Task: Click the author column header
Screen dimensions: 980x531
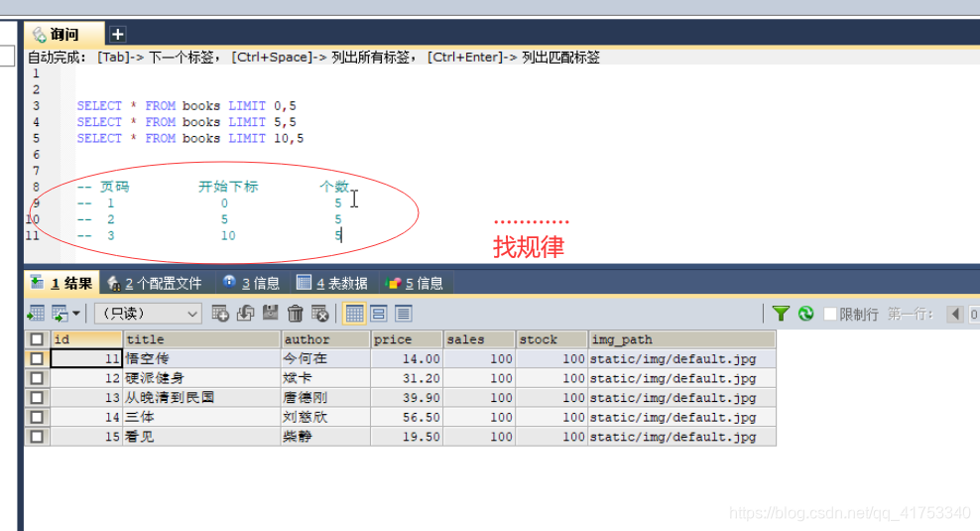Action: click(x=325, y=339)
